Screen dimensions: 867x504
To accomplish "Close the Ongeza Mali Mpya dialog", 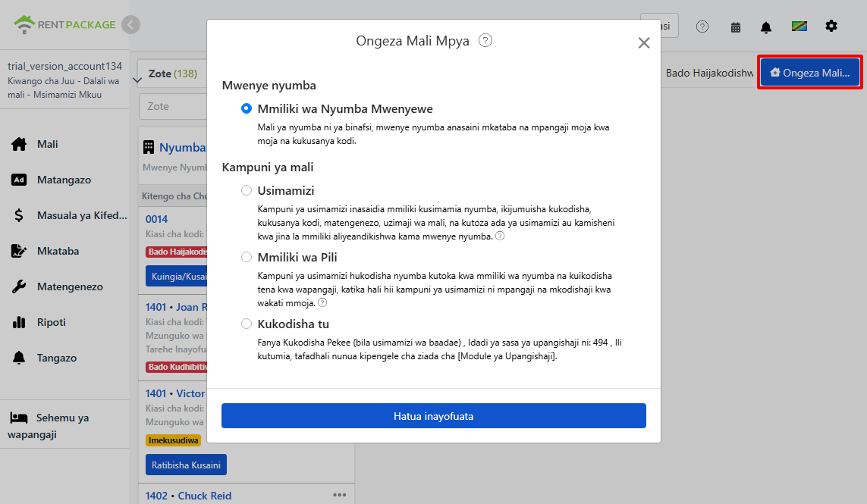I will [644, 42].
